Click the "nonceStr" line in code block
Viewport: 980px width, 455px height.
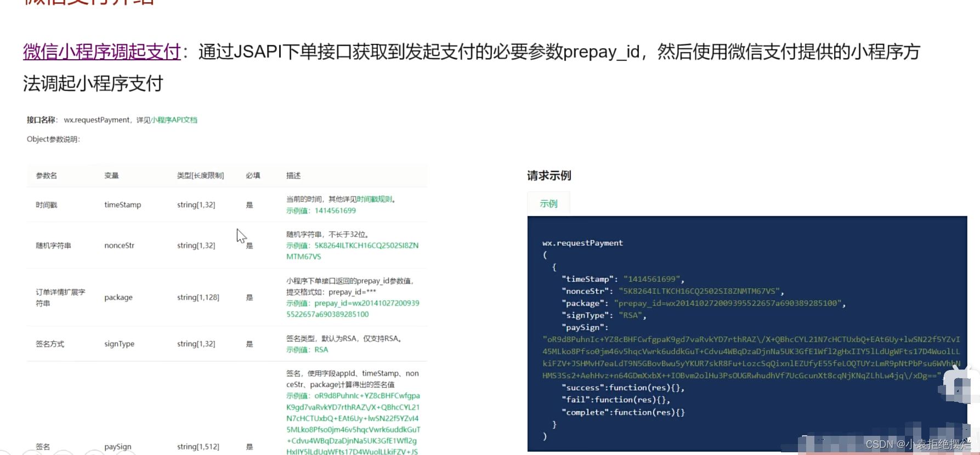coord(673,291)
